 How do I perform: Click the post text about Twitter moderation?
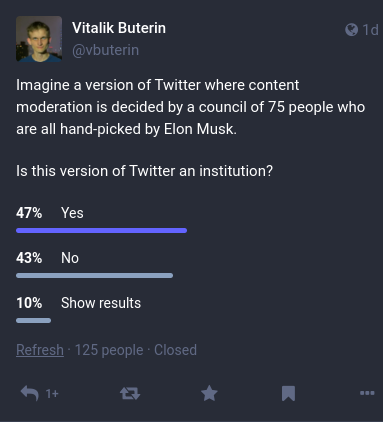coord(191,107)
